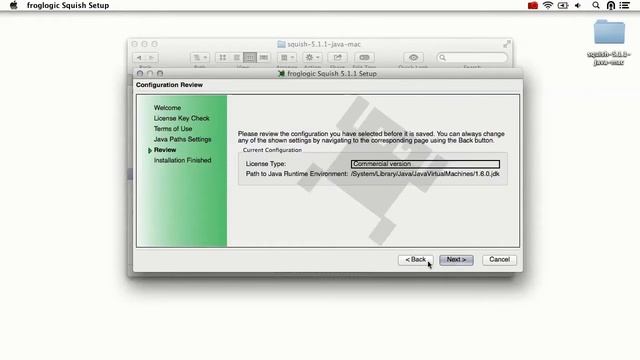Viewport: 640px width, 360px height.
Task: Switch Finder to column view
Action: pos(250,58)
